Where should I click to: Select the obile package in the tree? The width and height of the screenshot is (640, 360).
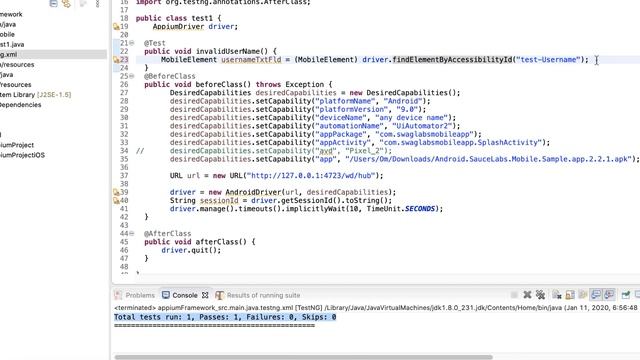7,34
